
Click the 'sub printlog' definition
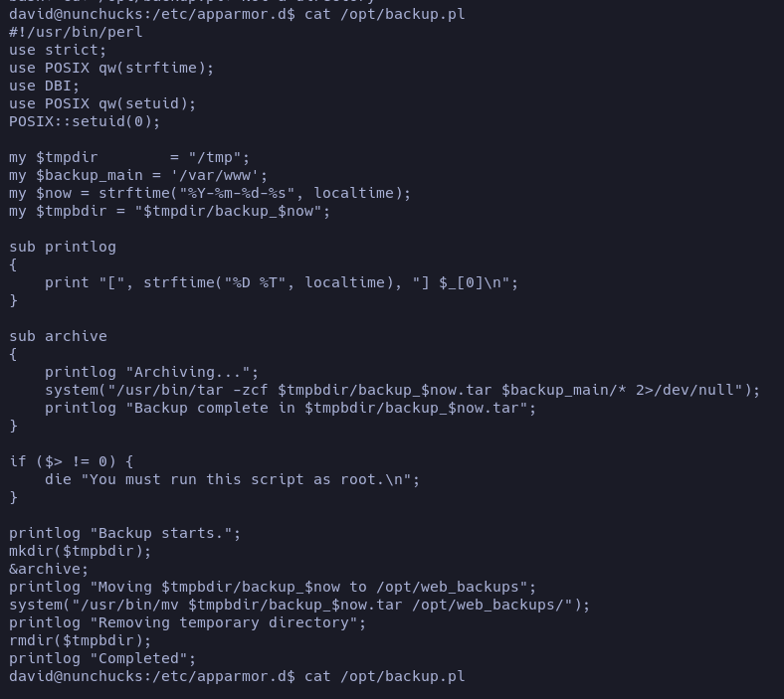pos(63,247)
